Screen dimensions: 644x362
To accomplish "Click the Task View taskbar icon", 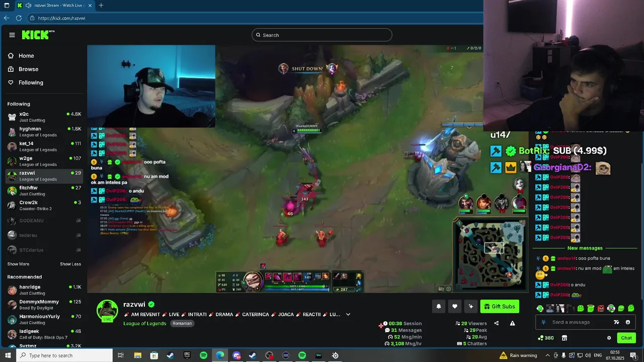I will point(121,355).
